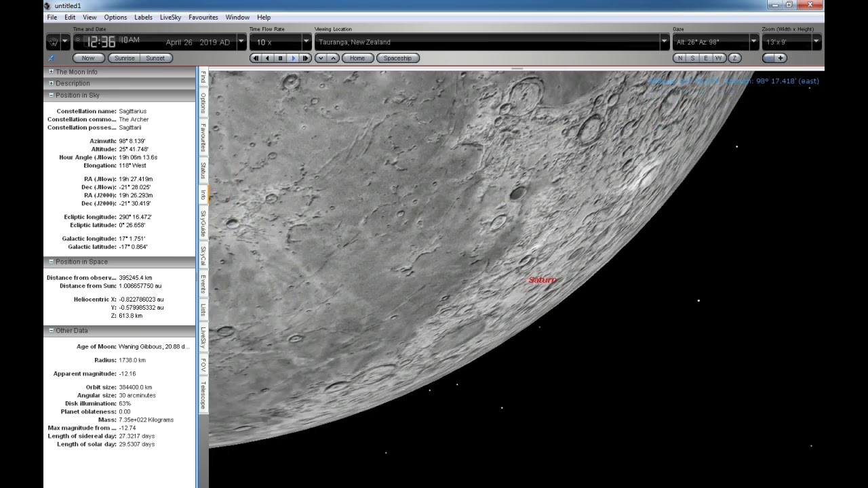Click the zoom in plus button
This screenshot has height=488, width=868.
(x=781, y=58)
